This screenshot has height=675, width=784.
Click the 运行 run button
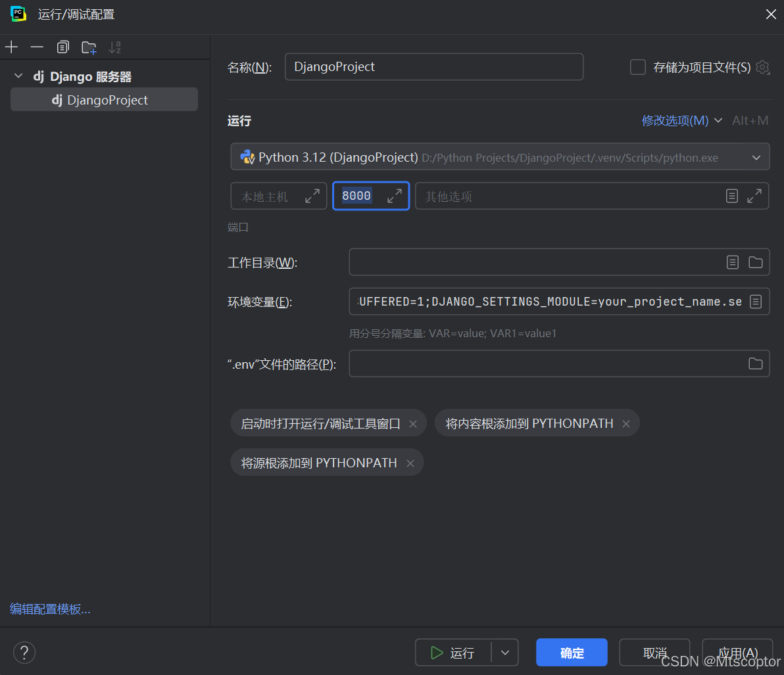tap(453, 653)
